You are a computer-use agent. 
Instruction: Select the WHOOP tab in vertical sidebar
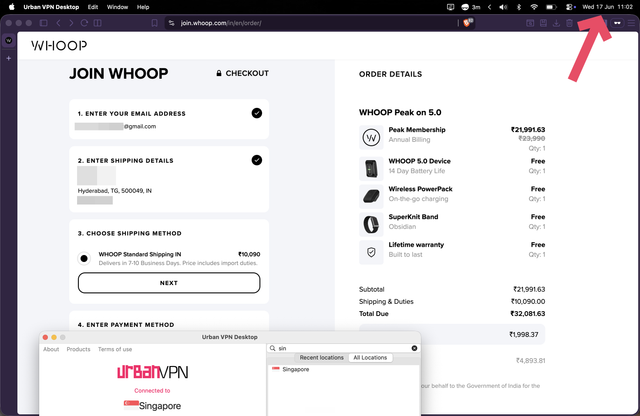pos(9,40)
